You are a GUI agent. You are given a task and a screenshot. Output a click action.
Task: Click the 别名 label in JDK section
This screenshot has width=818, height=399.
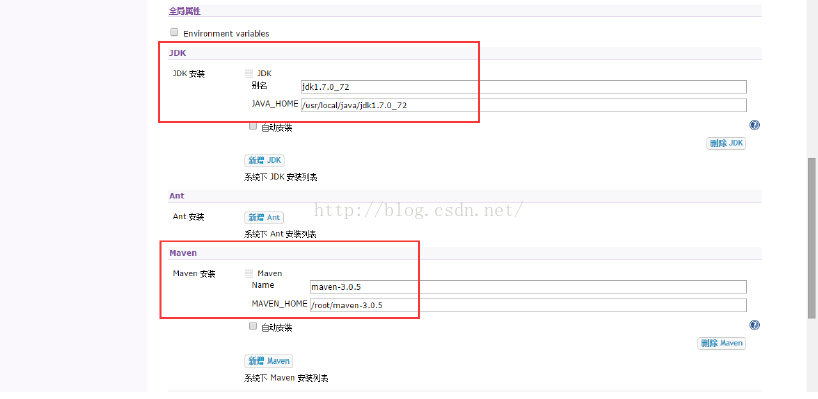[259, 86]
